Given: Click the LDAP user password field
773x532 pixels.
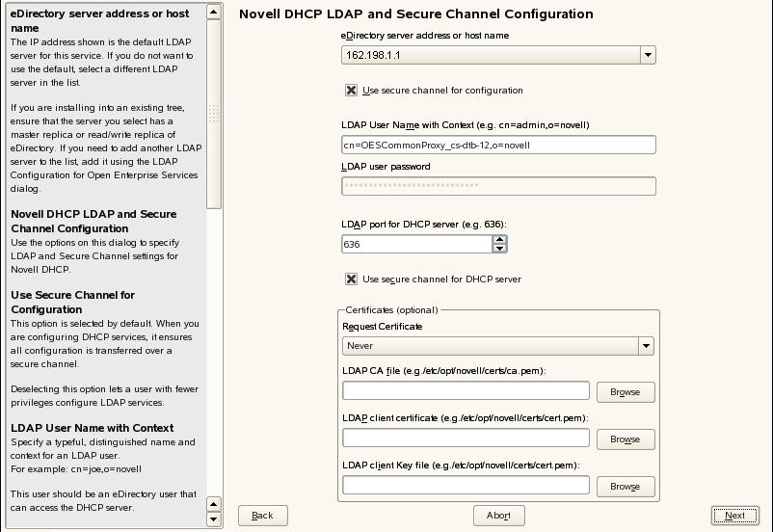Looking at the screenshot, I should tap(498, 186).
